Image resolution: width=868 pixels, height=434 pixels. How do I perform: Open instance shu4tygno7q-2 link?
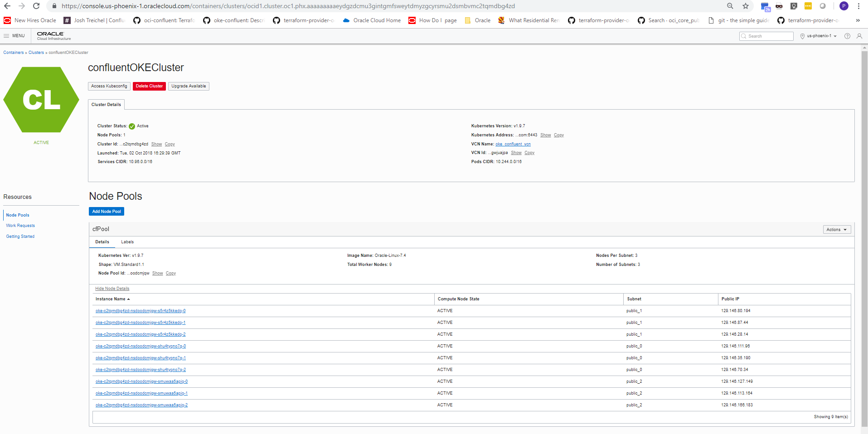click(x=141, y=370)
